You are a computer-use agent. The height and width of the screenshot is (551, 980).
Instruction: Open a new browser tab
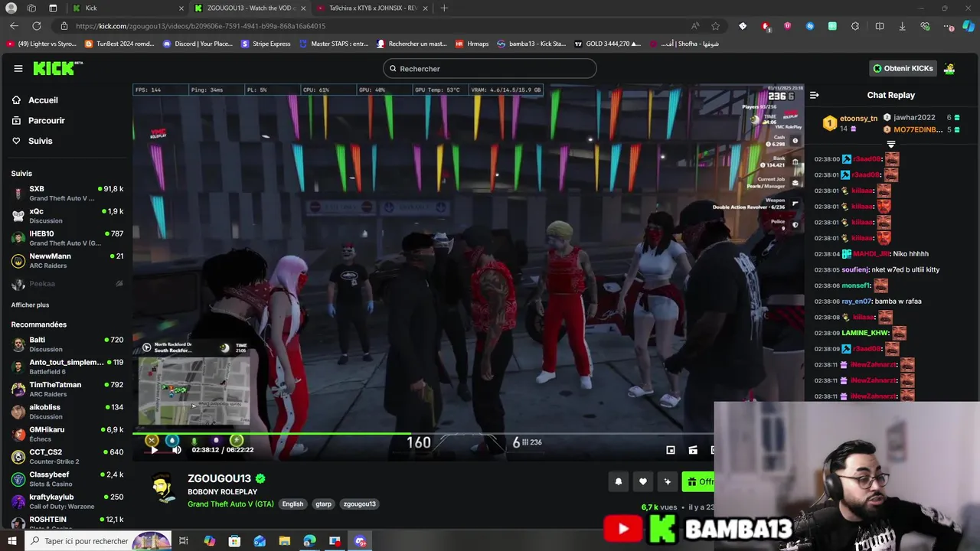pos(444,8)
